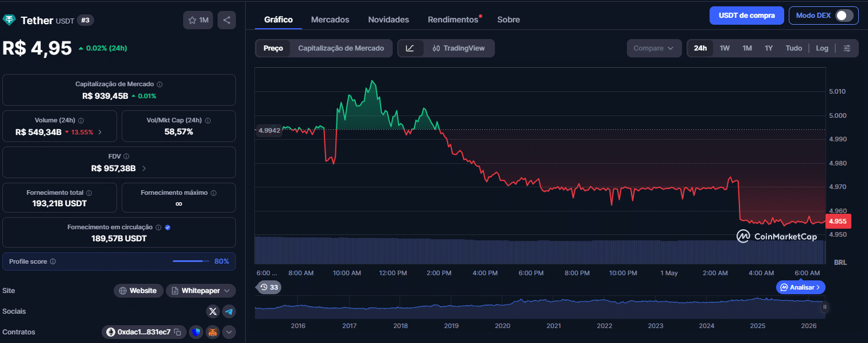Viewport: 868px width, 343px height.
Task: Click the BRL currency label on chart
Action: (840, 262)
